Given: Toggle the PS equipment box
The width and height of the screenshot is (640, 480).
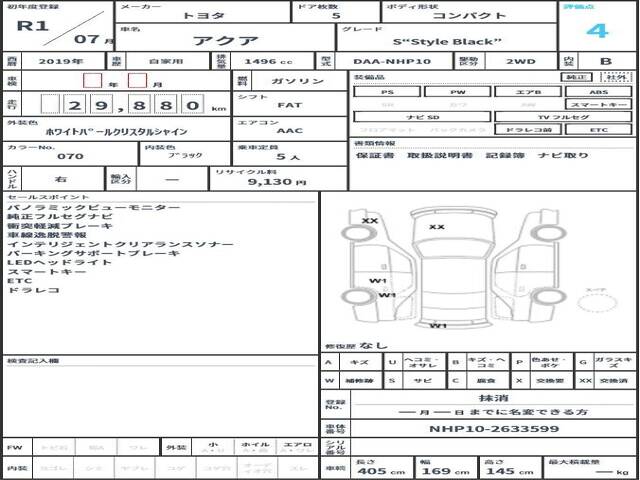Looking at the screenshot, I should coord(386,91).
